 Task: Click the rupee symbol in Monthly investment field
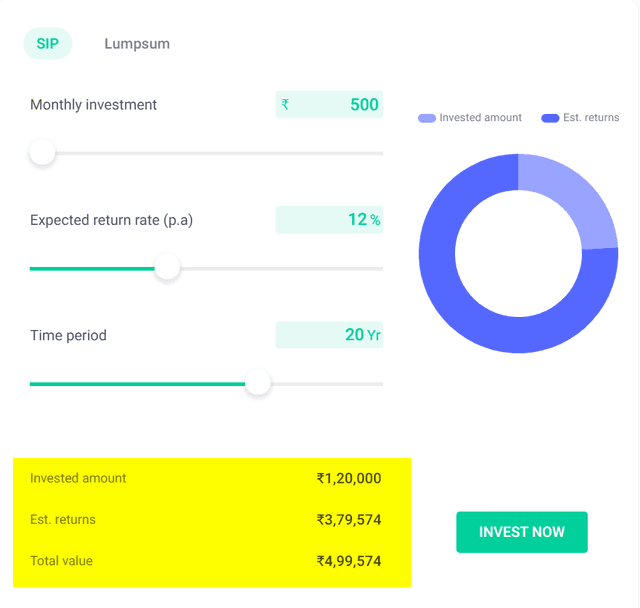(x=286, y=105)
